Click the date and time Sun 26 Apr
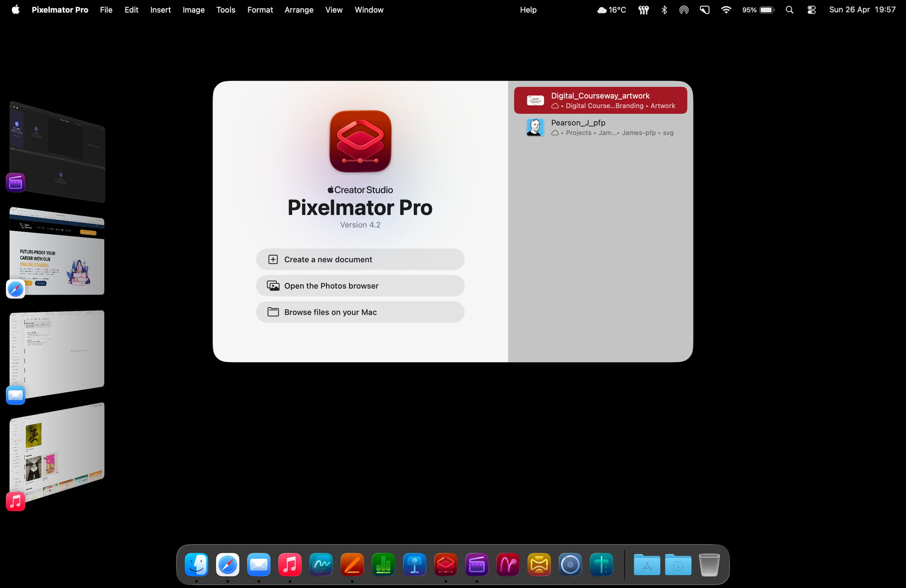906x588 pixels. click(x=862, y=10)
